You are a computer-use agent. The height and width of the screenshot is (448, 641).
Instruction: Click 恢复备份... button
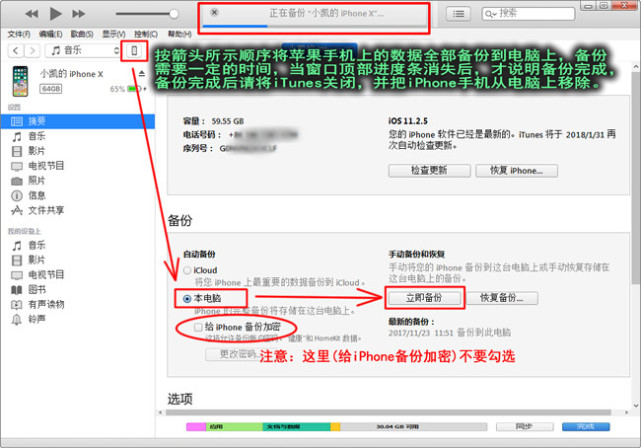coord(502,298)
